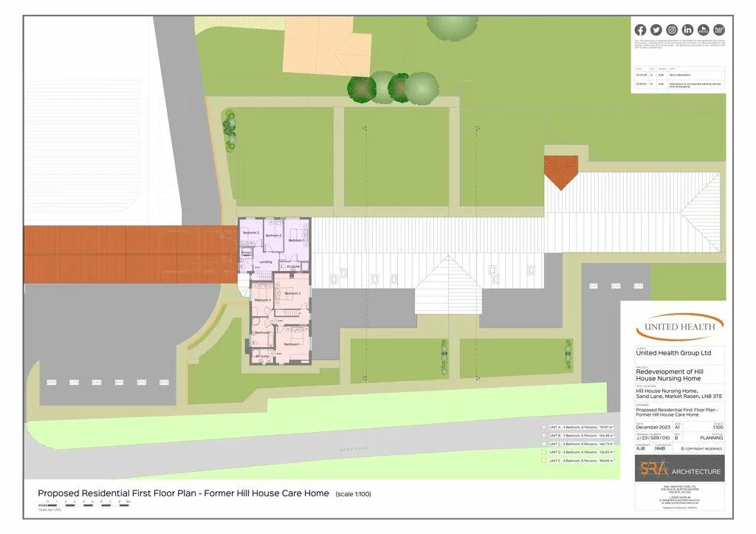The width and height of the screenshot is (756, 534).
Task: Select the Unit E legend entry text
Action: (583, 461)
